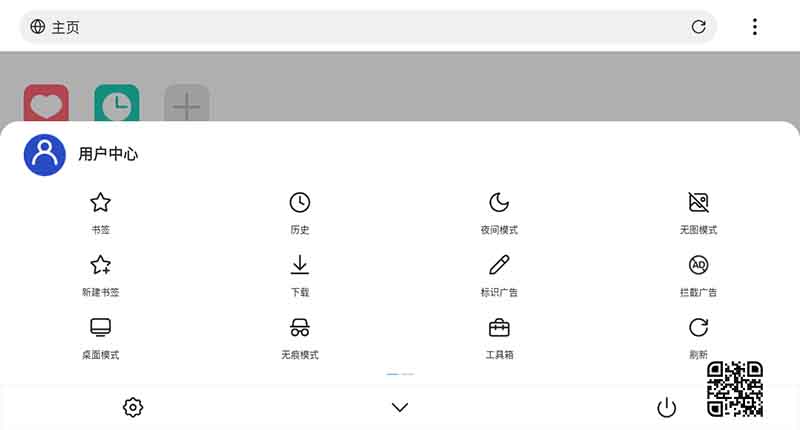Toggle 夜间模式 night mode moon icon
800x430 pixels.
pos(499,203)
